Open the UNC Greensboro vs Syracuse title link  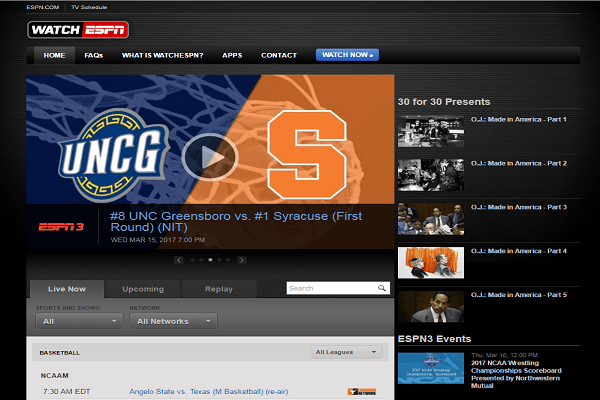coord(236,222)
